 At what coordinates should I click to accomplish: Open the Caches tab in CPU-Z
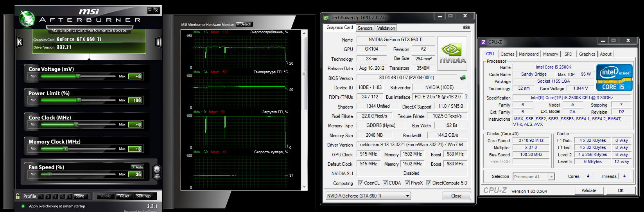tap(507, 54)
